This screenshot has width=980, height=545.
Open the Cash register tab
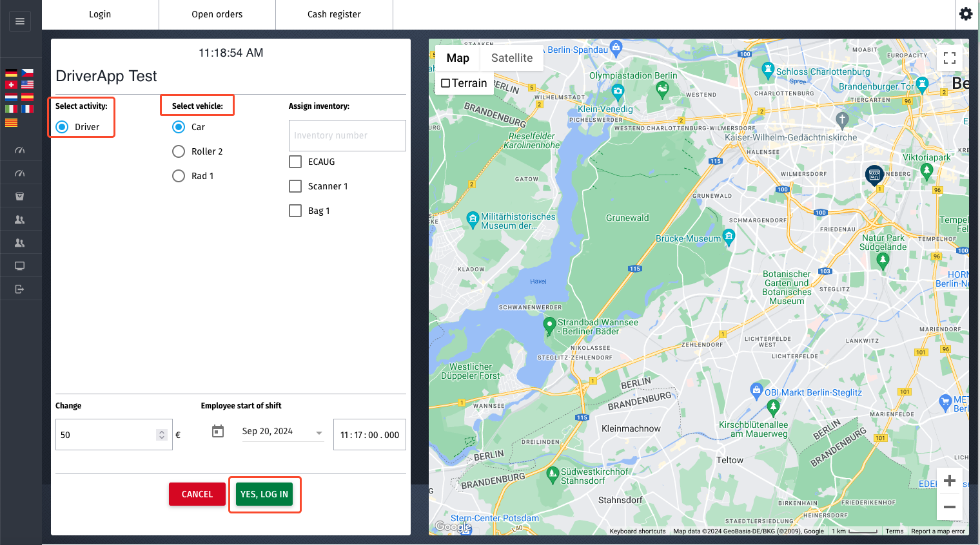(334, 14)
